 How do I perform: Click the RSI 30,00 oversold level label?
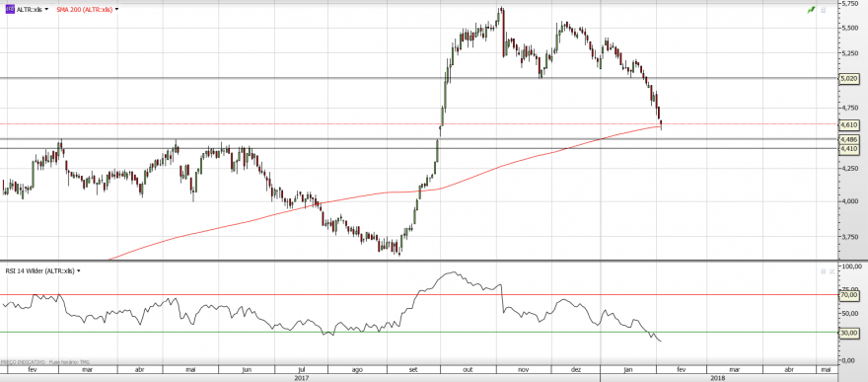point(849,333)
